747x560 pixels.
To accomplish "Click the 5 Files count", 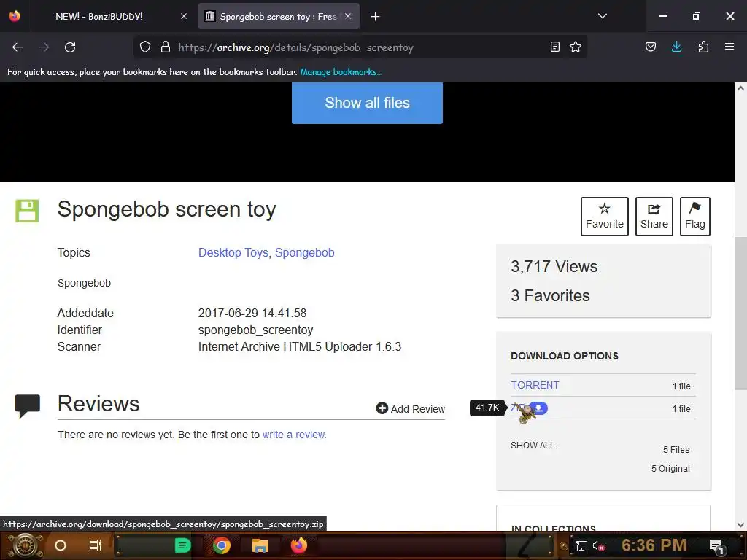I will tap(676, 449).
